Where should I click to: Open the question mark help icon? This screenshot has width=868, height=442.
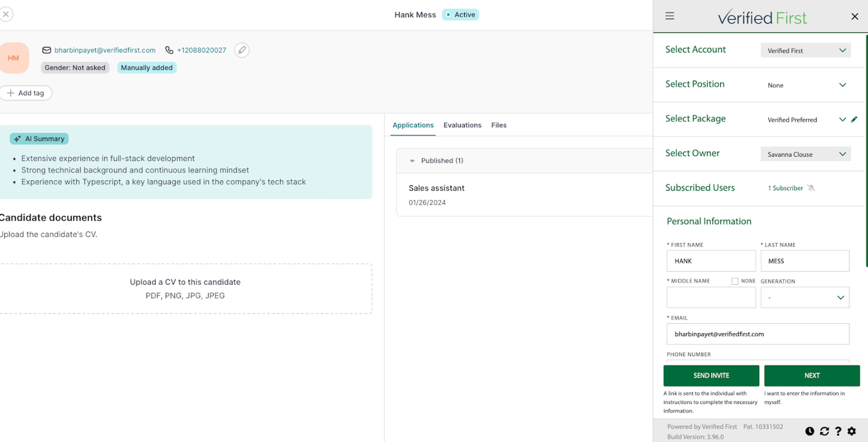pos(838,431)
